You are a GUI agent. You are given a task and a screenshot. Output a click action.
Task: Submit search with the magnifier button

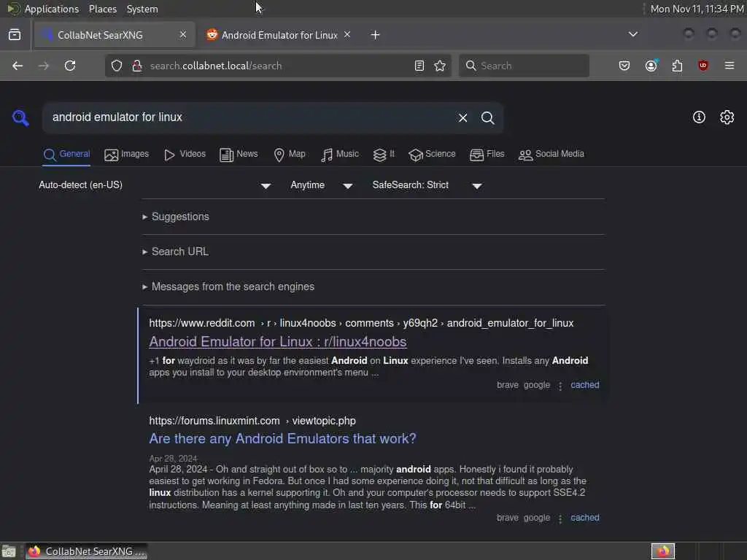pos(487,117)
